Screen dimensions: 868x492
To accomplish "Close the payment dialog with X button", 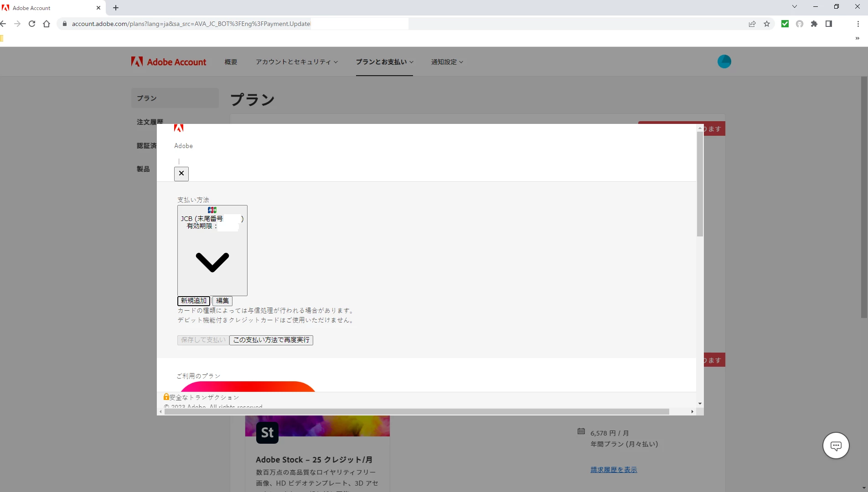I will point(181,174).
